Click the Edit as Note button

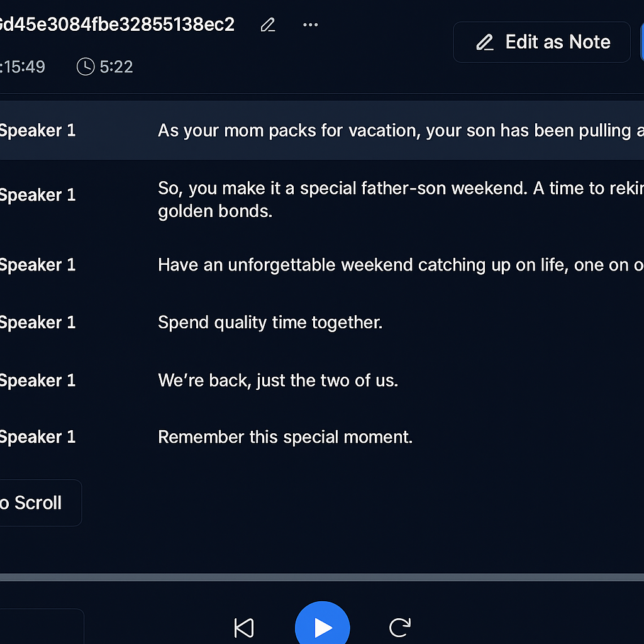pos(541,42)
